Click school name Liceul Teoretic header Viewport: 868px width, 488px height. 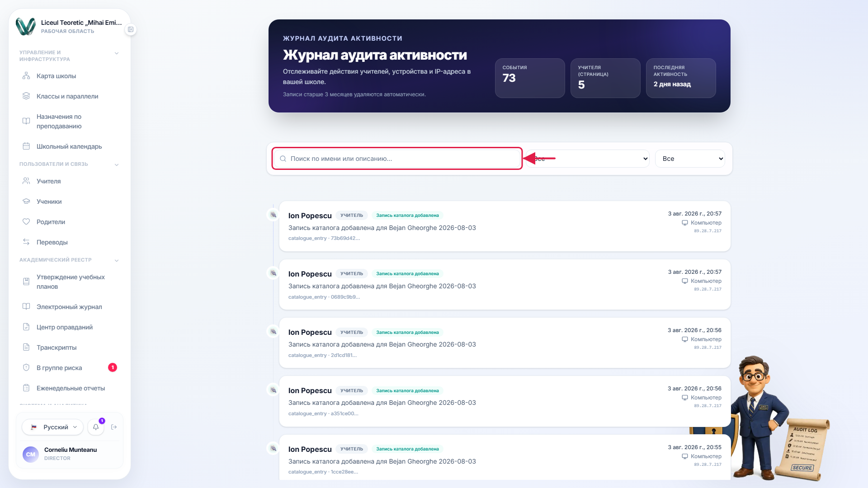(x=81, y=23)
